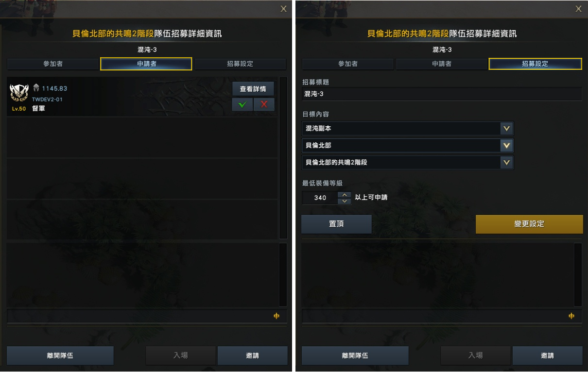Viewport: 588px width, 372px height.
Task: Click 中 input language icon in left chat
Action: point(277,316)
